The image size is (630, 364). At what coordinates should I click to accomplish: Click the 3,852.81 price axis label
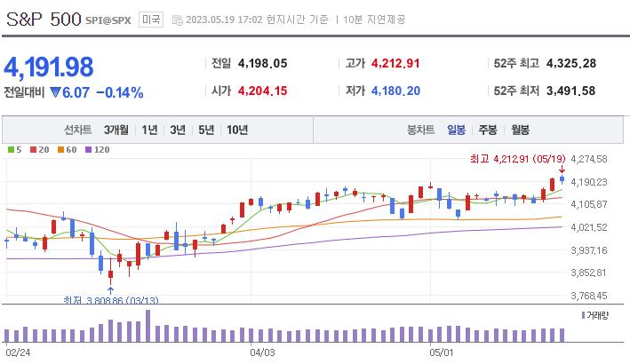[588, 273]
